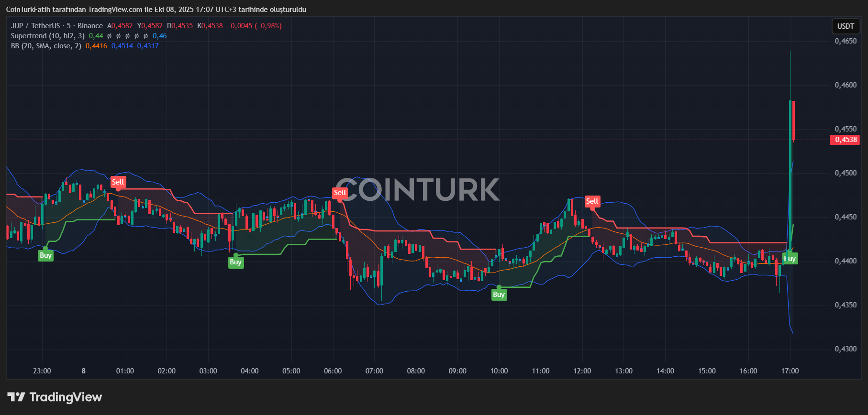Click the orange BB basis value 0,4416
The image size is (868, 415).
(96, 46)
